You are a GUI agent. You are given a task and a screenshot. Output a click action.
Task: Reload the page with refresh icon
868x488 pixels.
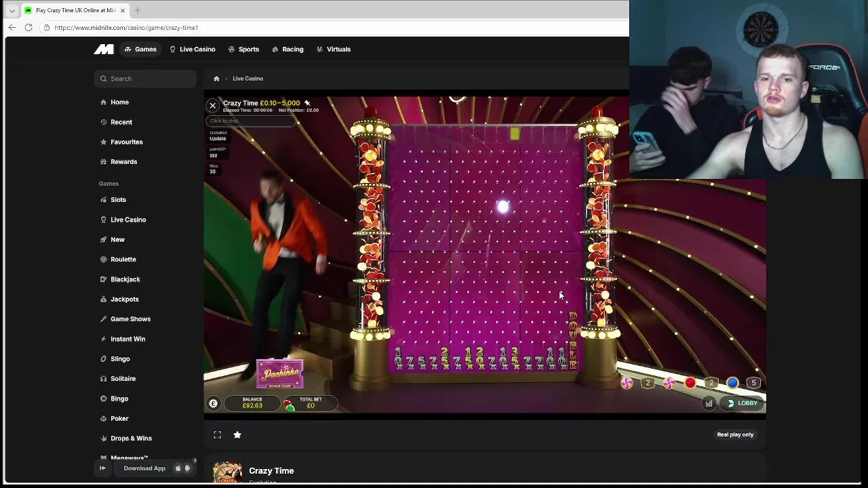[x=28, y=27]
